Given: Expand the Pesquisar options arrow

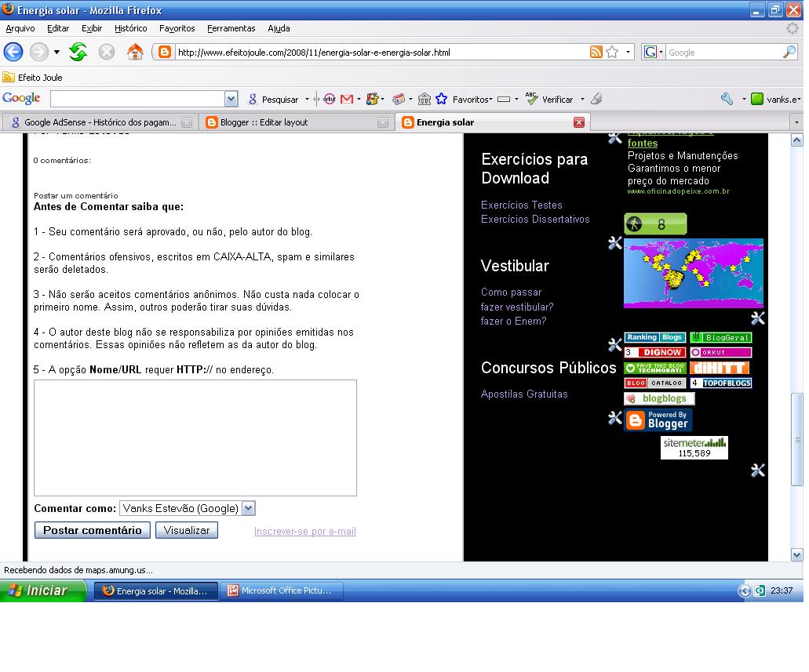Looking at the screenshot, I should [307, 99].
